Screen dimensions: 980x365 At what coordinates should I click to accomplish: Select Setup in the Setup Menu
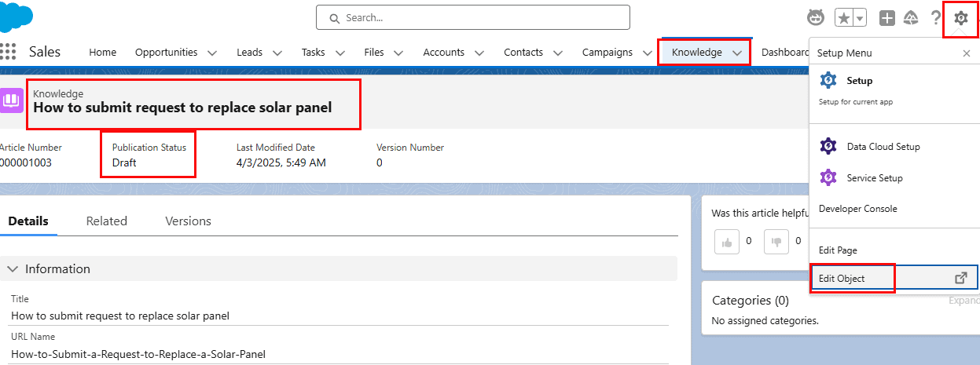(x=860, y=81)
